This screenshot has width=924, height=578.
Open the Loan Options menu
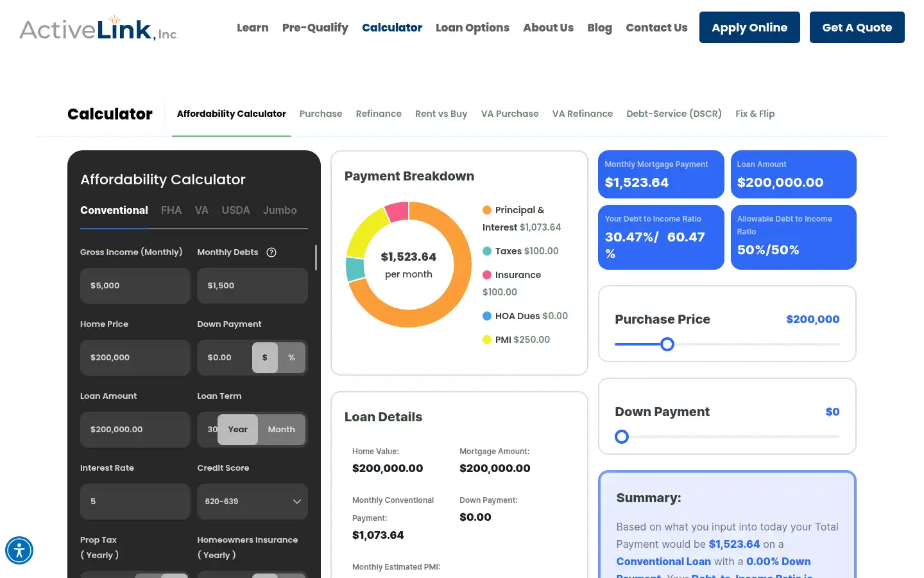click(472, 28)
